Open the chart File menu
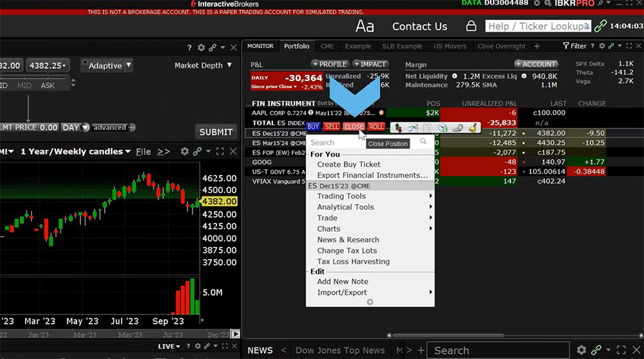Screen dimensions: 644x359 tap(143, 152)
